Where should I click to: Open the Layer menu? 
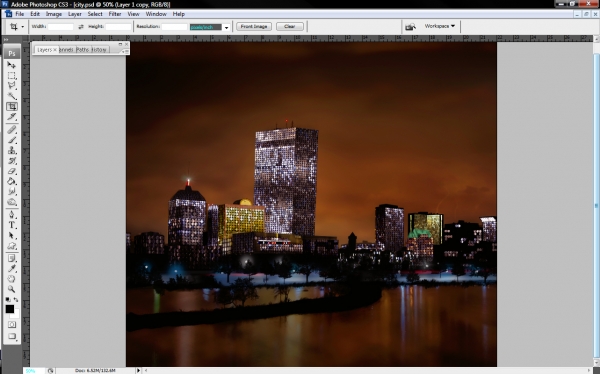pyautogui.click(x=75, y=14)
